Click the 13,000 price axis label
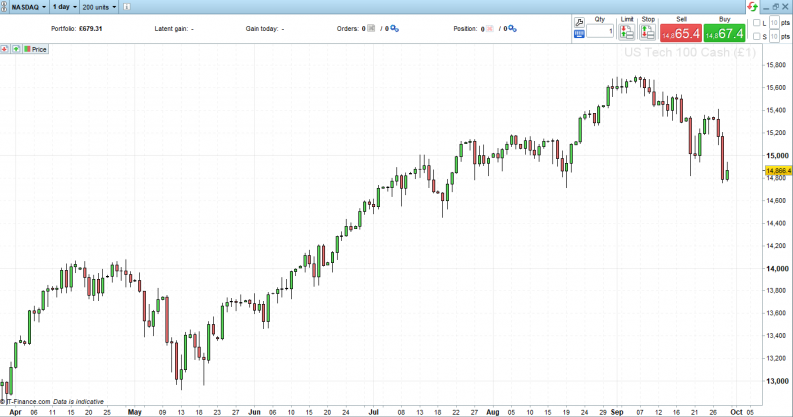Screen dimensions: 793x417 click(777, 381)
